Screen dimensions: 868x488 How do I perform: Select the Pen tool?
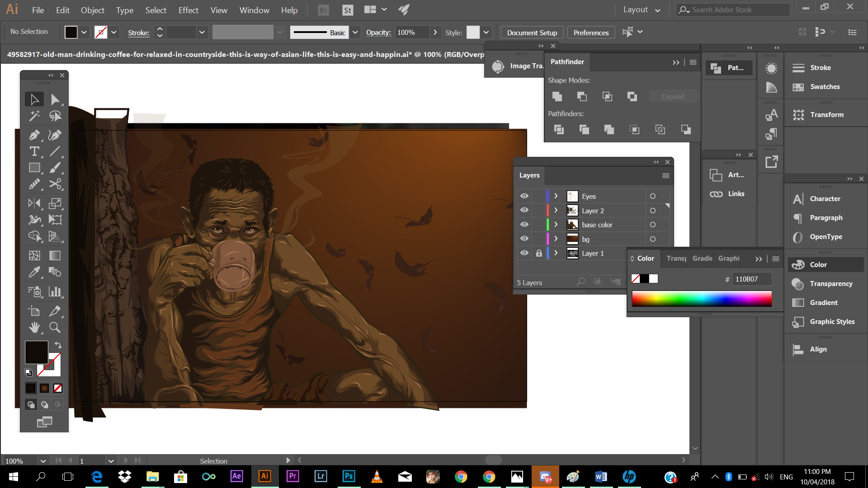point(34,135)
